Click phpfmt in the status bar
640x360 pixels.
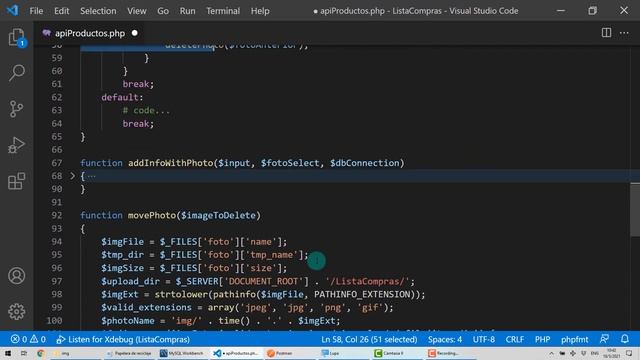pyautogui.click(x=575, y=339)
